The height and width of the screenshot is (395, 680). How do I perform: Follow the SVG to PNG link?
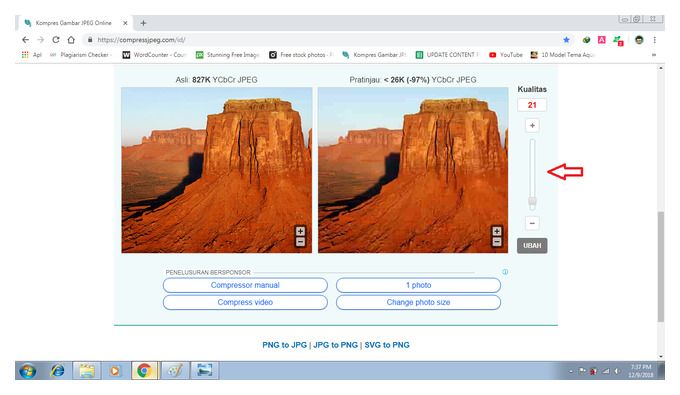(387, 345)
